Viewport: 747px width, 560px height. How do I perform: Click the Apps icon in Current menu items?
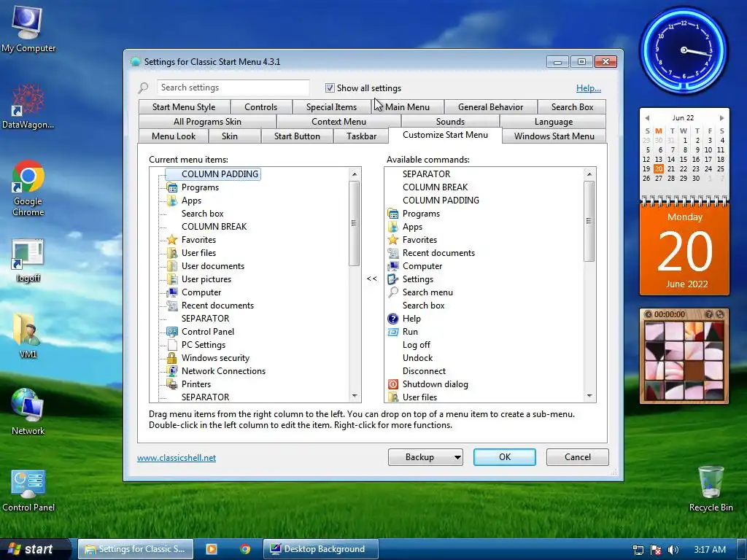tap(172, 201)
